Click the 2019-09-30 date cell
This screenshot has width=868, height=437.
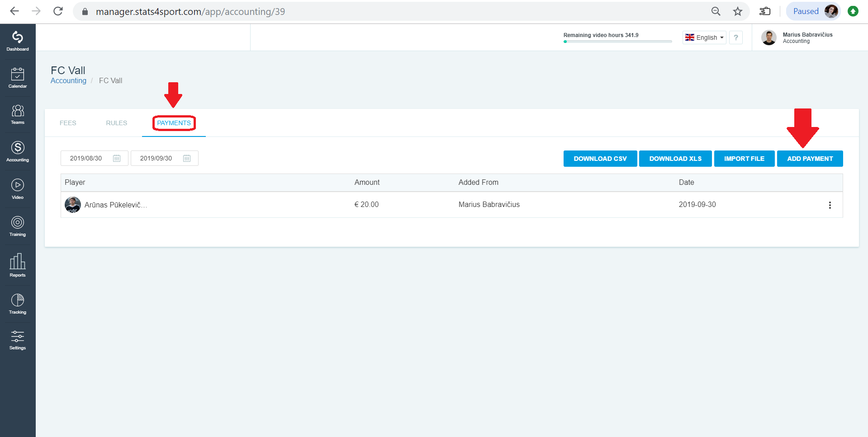click(x=697, y=204)
